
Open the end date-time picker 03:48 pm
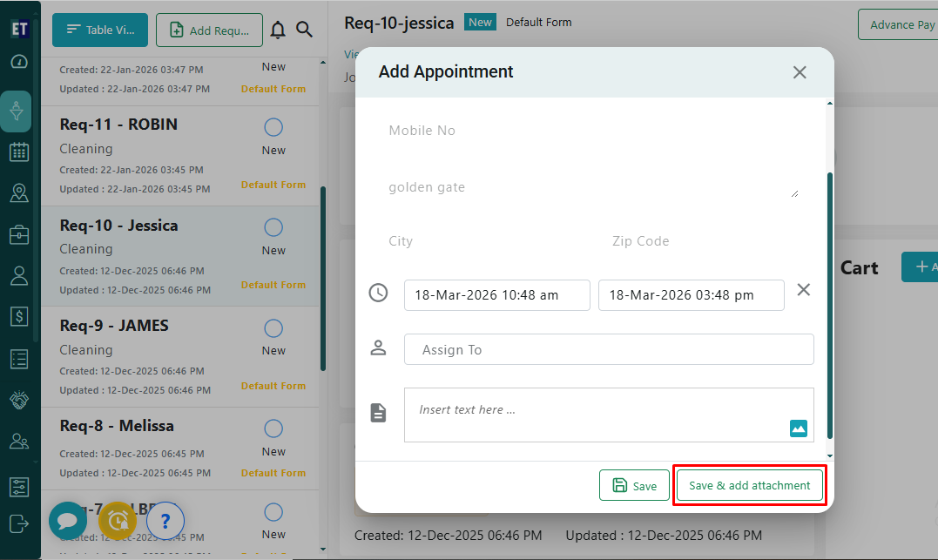click(691, 295)
